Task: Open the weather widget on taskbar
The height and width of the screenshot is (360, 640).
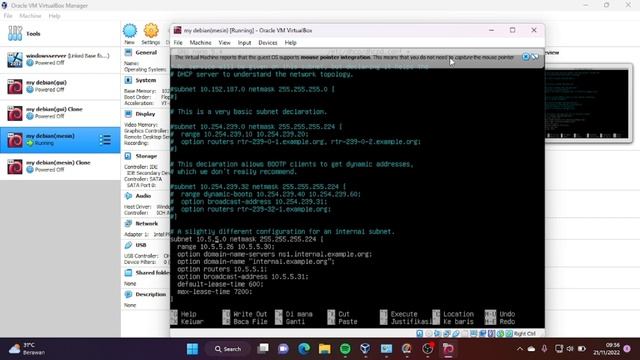Action: tap(27, 349)
